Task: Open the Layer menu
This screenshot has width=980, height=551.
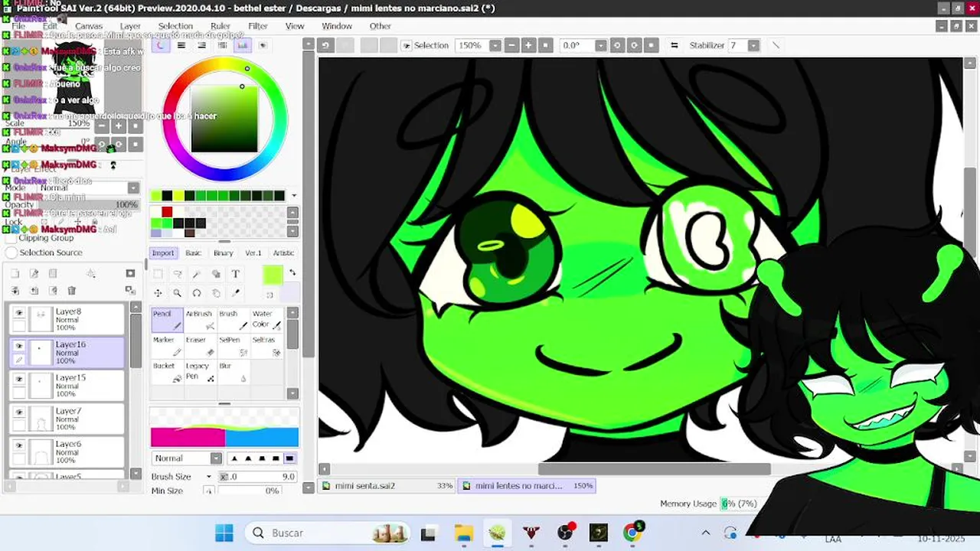Action: [x=130, y=26]
